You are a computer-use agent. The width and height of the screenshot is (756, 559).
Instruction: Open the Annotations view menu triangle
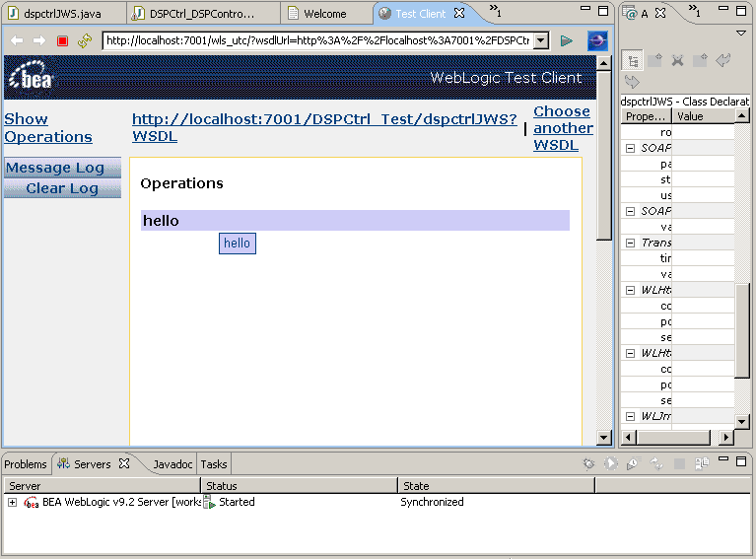(741, 34)
